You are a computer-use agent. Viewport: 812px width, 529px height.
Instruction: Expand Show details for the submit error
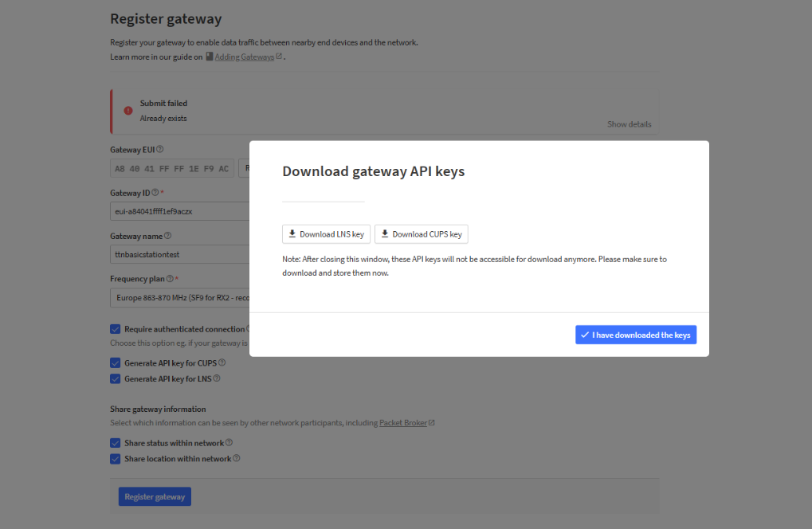629,124
